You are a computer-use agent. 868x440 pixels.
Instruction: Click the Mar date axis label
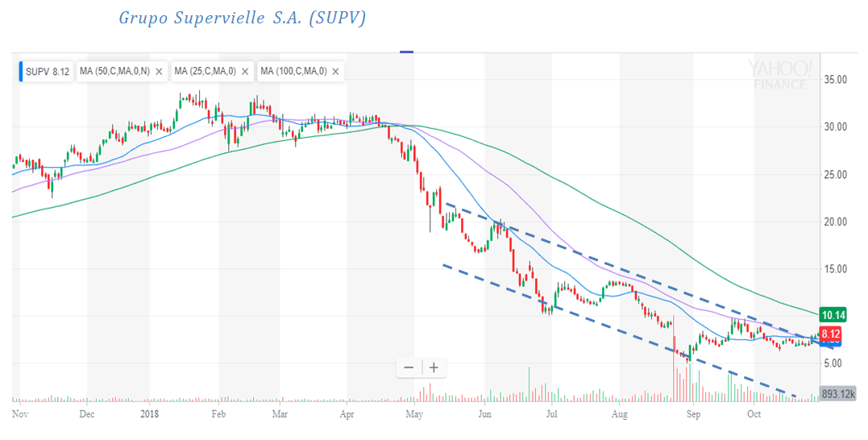coord(280,414)
